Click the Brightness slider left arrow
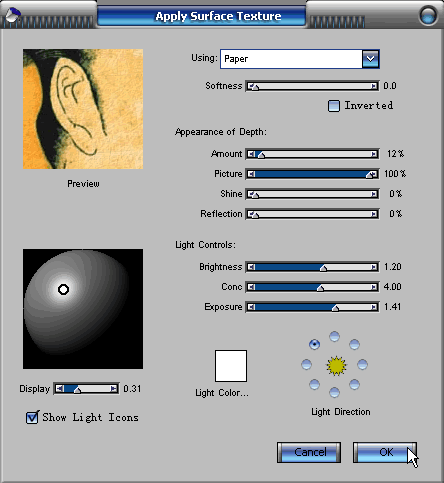Viewport: 444px width, 483px height. click(x=251, y=267)
